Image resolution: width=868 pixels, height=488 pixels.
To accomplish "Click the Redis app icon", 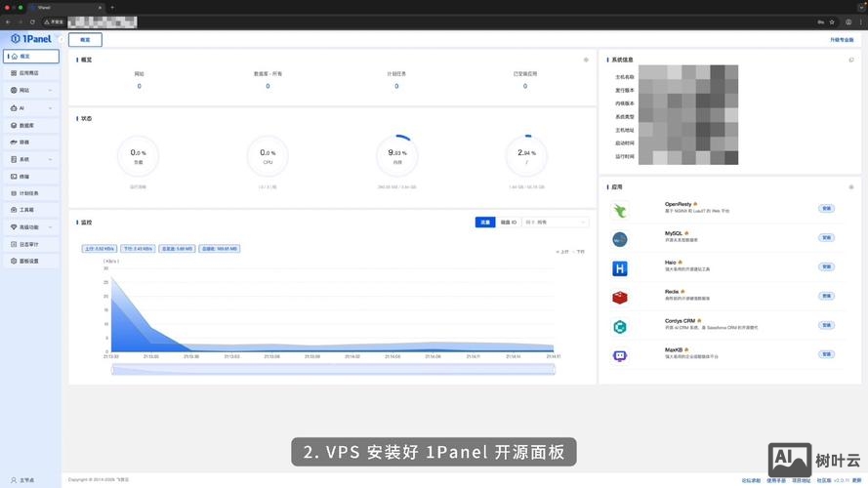I will 620,298.
